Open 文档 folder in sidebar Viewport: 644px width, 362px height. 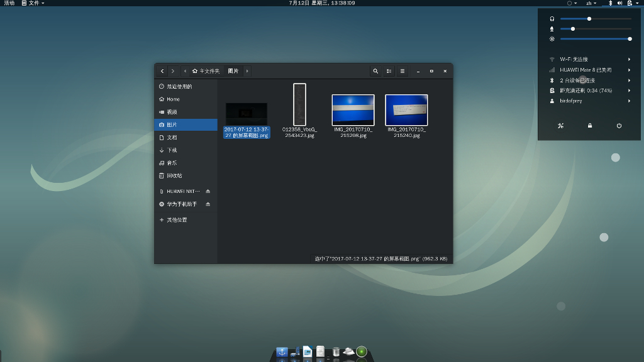click(x=186, y=138)
